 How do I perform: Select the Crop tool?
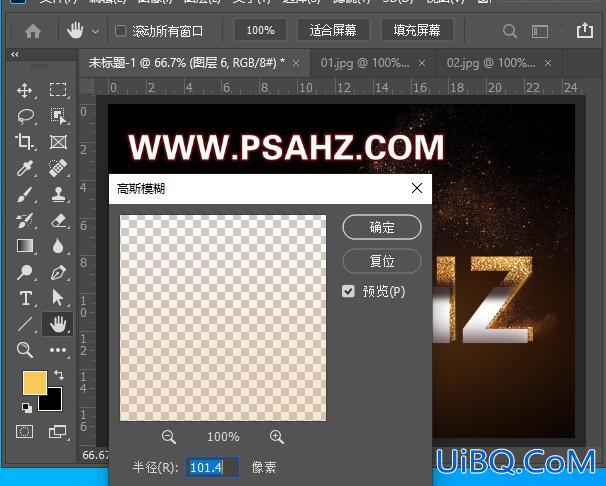tap(25, 142)
